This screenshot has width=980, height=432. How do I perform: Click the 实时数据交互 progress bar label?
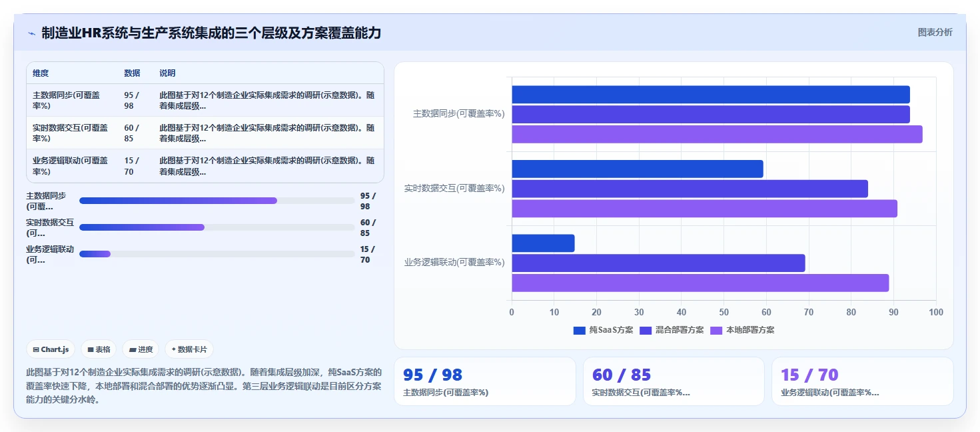pos(50,227)
